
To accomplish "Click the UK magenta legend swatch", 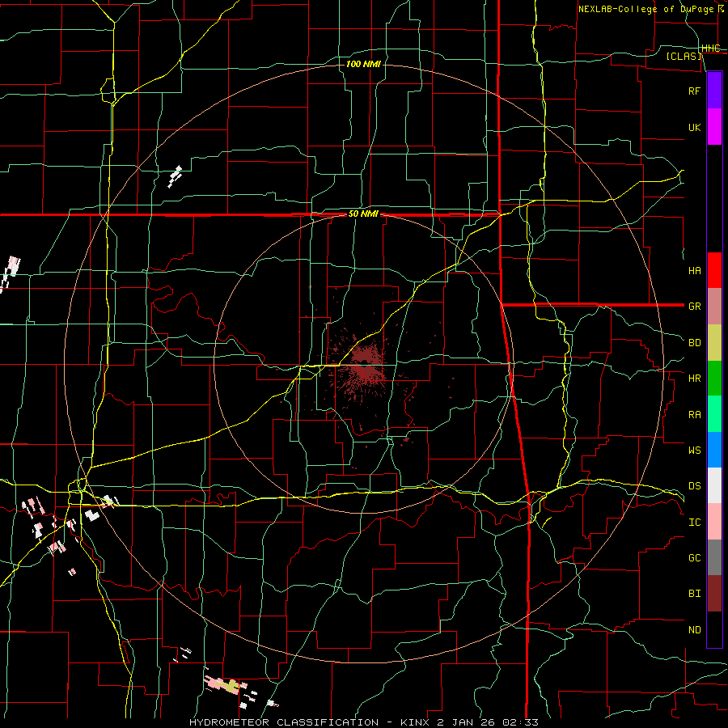I will pos(714,127).
